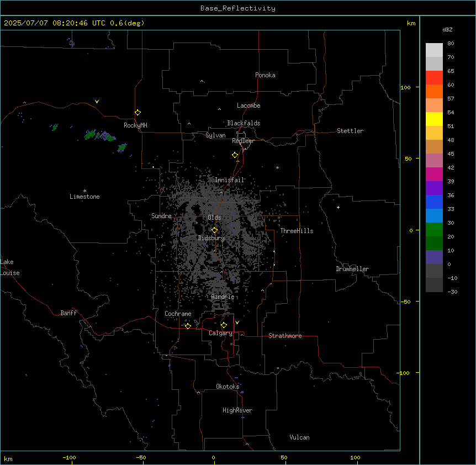
Task: Select the Drumheller label
Action: coord(352,269)
